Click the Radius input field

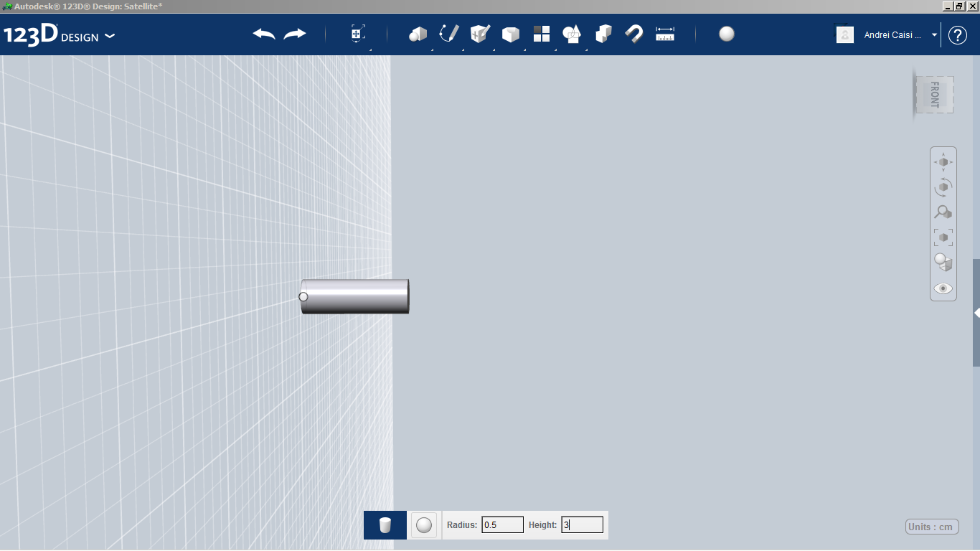[502, 525]
